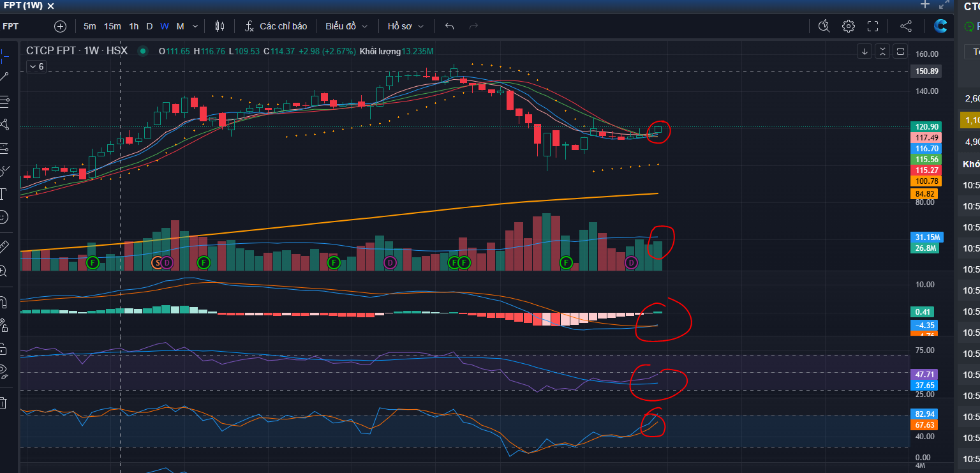
Task: Open the timeframe dropdown chevron
Action: (x=195, y=26)
